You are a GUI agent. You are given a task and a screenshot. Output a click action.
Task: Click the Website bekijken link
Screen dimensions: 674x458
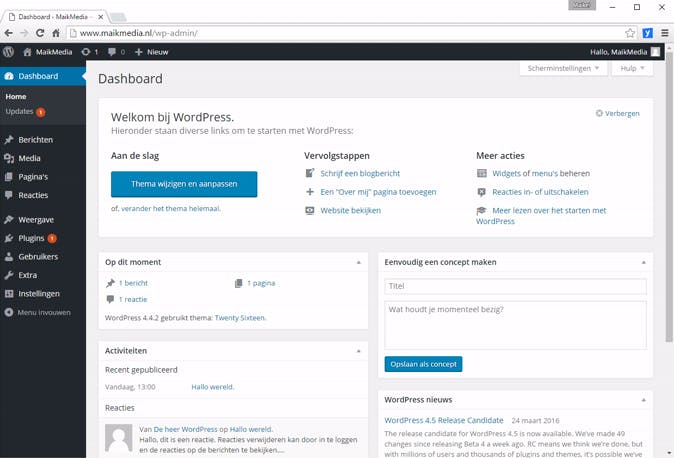point(351,210)
